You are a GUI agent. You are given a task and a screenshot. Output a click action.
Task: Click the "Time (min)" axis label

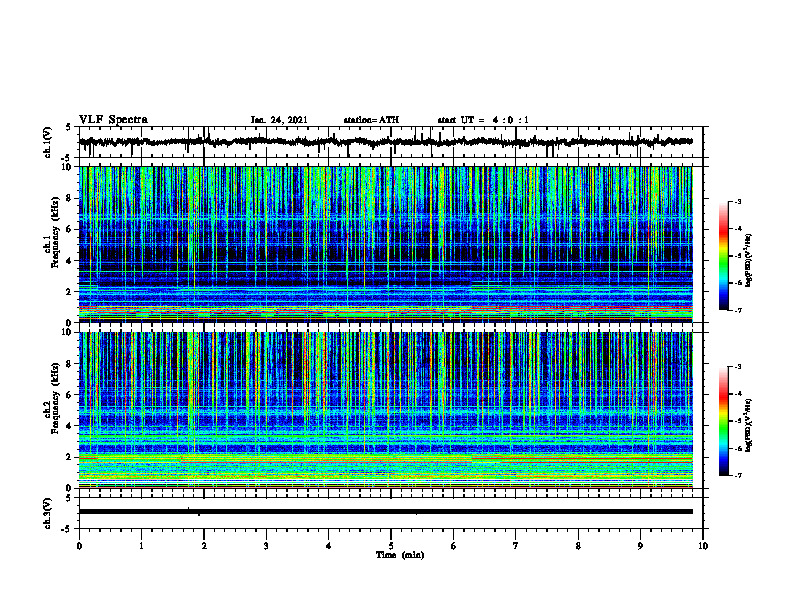click(x=400, y=555)
